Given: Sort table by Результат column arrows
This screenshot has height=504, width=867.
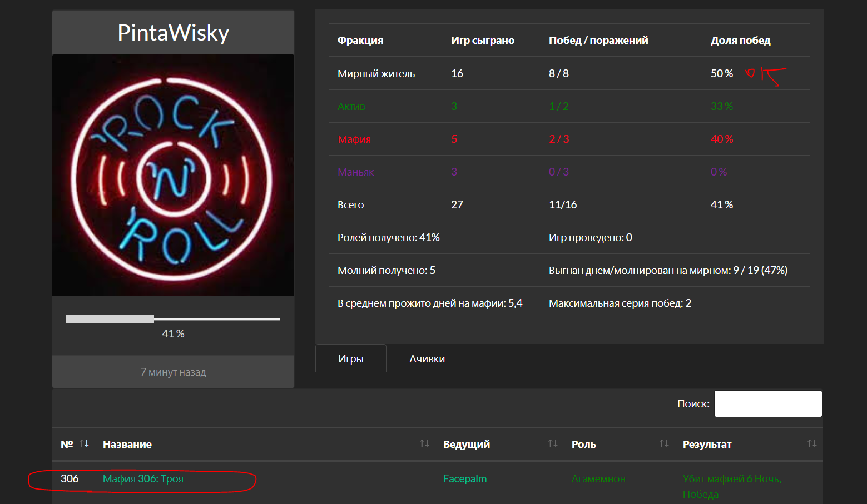Looking at the screenshot, I should point(812,443).
